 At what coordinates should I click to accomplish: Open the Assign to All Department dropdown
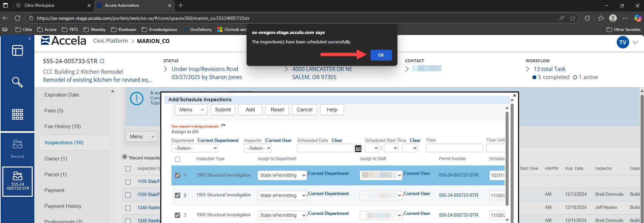(x=195, y=148)
